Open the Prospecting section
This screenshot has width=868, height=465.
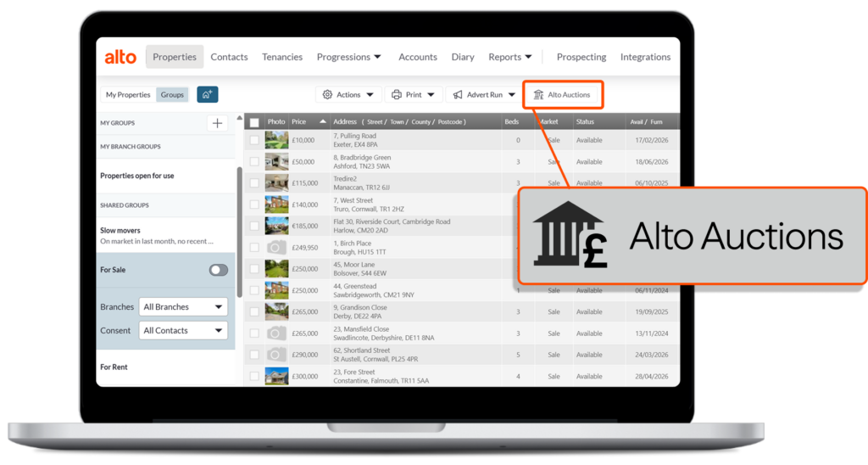click(581, 57)
